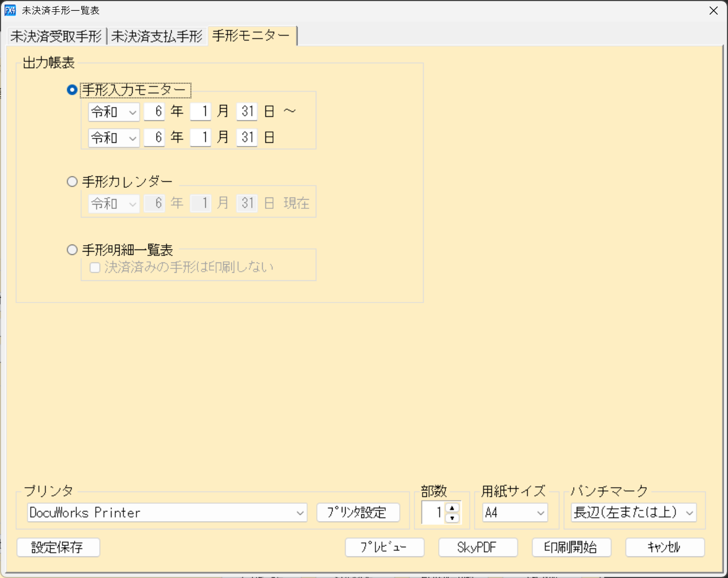The width and height of the screenshot is (728, 578).
Task: Click the プリンタ設定 button
Action: pos(359,513)
